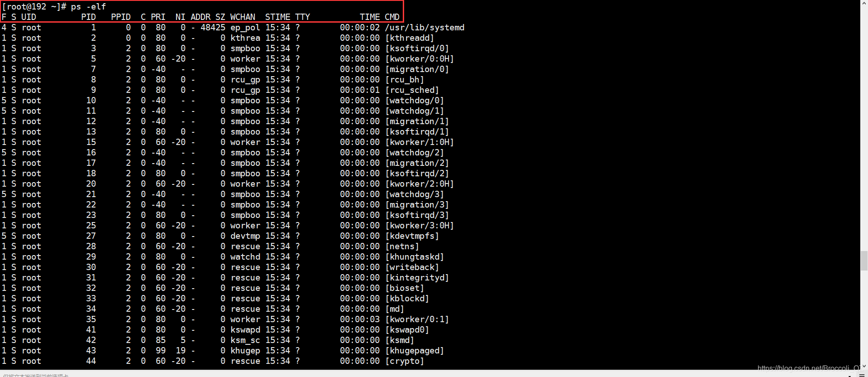Select the '[kintegrityd]' process name
Image resolution: width=868 pixels, height=377 pixels.
click(x=417, y=278)
